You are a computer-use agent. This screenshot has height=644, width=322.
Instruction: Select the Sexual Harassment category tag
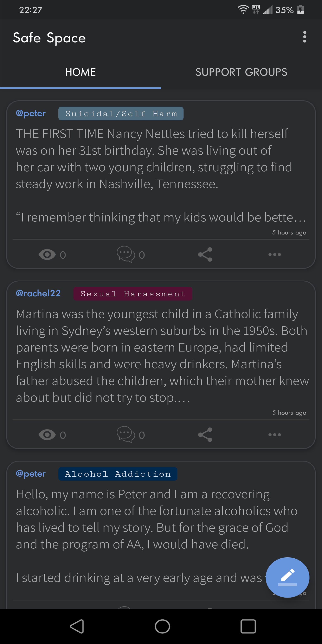coord(133,294)
